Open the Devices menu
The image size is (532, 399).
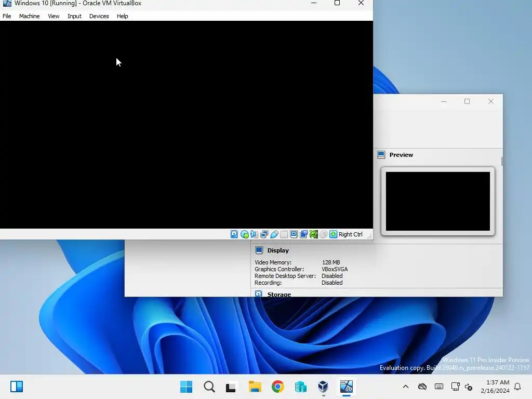[x=99, y=16]
